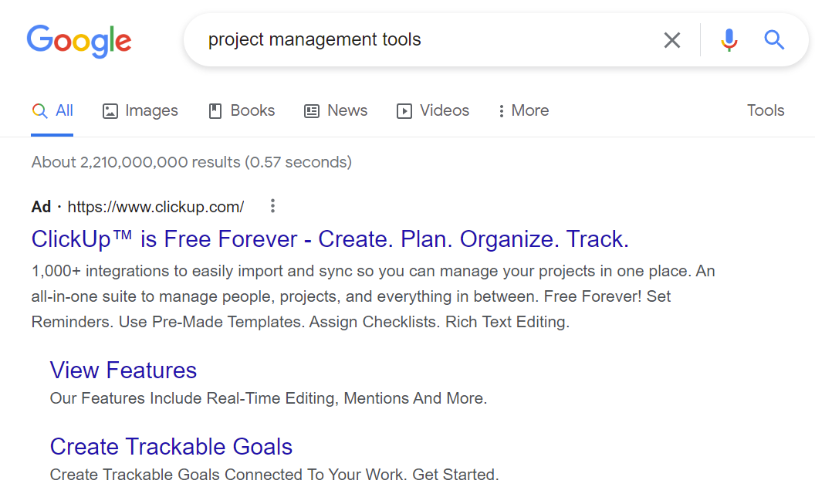Click the clickup.com ad URL
Screen dimensions: 815x504
pyautogui.click(x=156, y=207)
